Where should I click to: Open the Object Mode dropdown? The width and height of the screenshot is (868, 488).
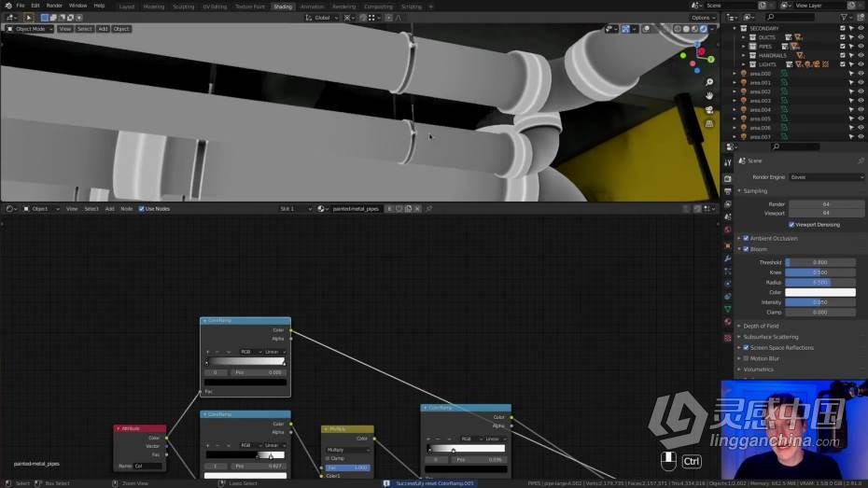click(29, 29)
